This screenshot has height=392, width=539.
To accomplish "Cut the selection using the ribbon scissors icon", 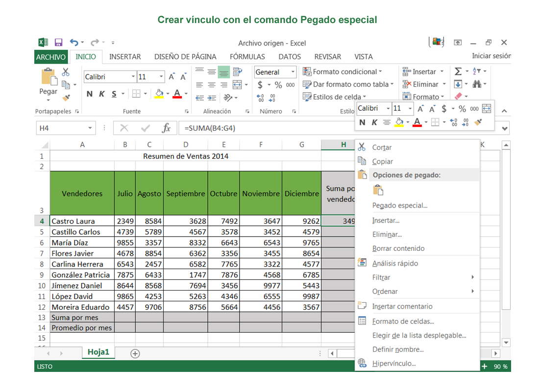I will (65, 72).
